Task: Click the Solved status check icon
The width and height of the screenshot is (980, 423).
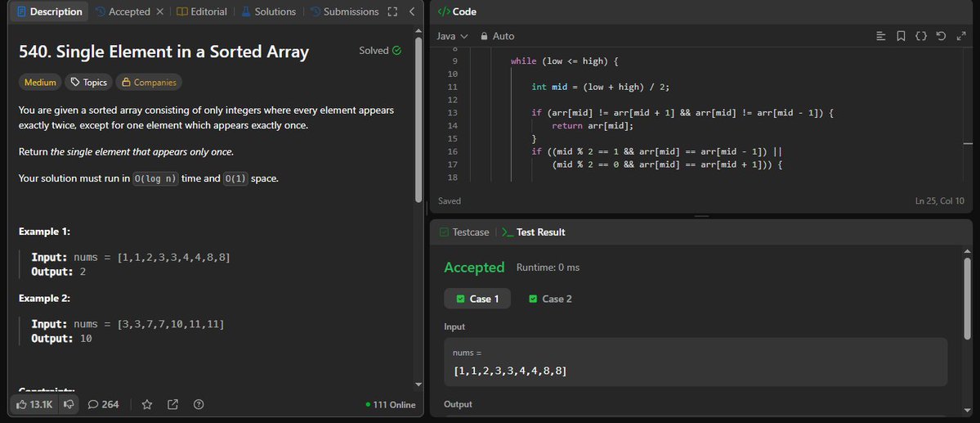Action: pyautogui.click(x=397, y=51)
